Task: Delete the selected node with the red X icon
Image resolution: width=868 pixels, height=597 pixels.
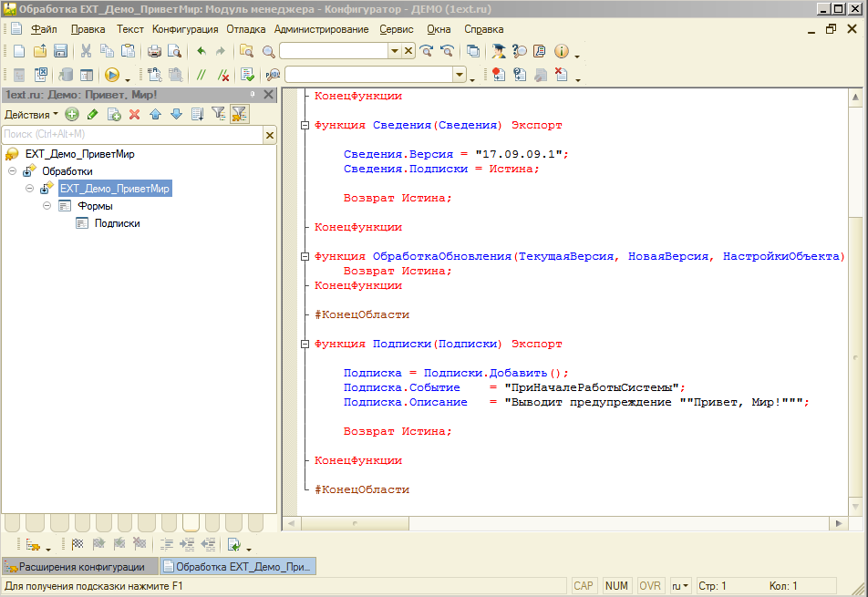Action: pyautogui.click(x=134, y=116)
